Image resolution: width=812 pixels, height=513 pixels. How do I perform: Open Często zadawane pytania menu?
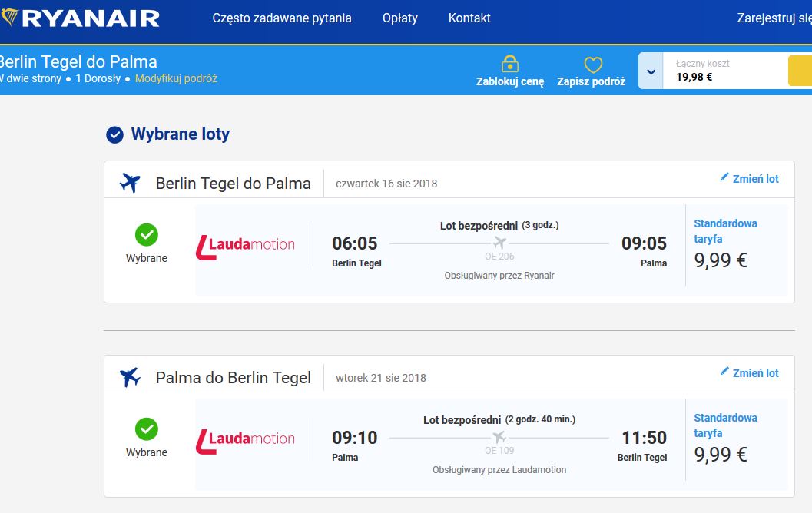pyautogui.click(x=282, y=18)
